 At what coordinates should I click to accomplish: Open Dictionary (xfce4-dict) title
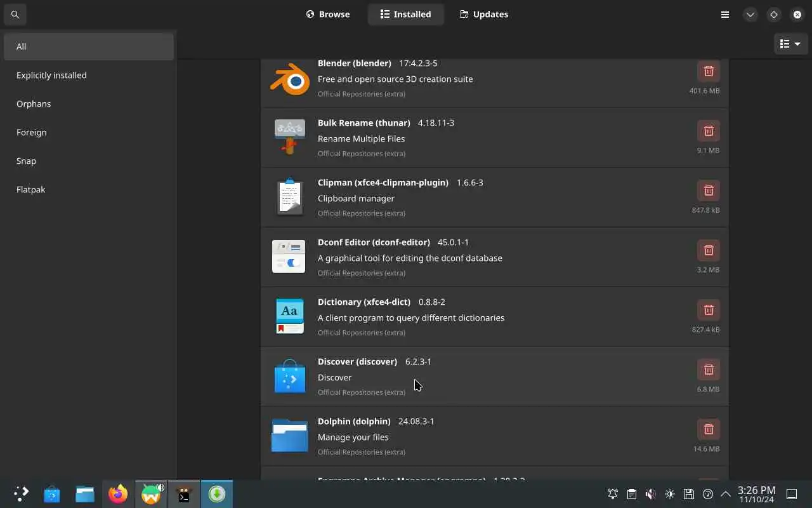[364, 302]
